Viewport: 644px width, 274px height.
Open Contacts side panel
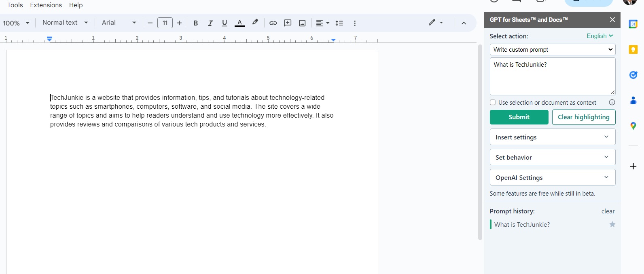click(633, 100)
